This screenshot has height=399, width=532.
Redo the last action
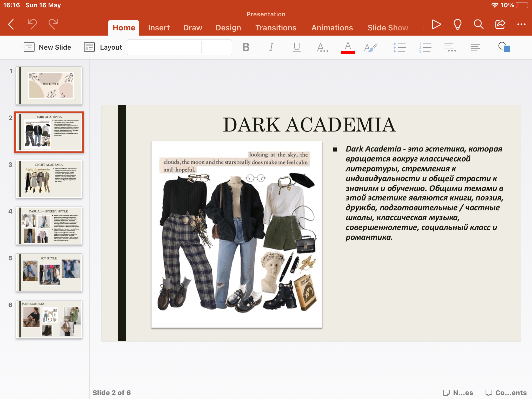point(53,24)
